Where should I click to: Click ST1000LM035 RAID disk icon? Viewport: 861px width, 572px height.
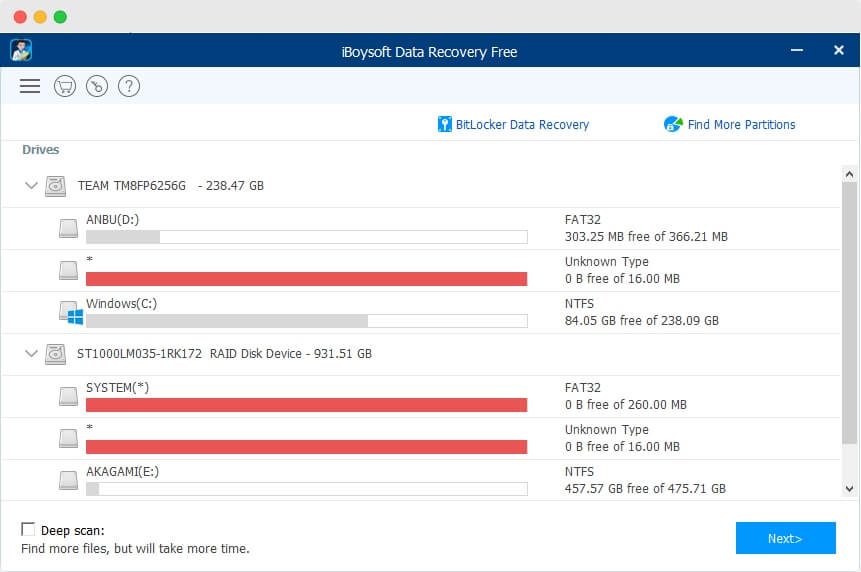coord(55,354)
